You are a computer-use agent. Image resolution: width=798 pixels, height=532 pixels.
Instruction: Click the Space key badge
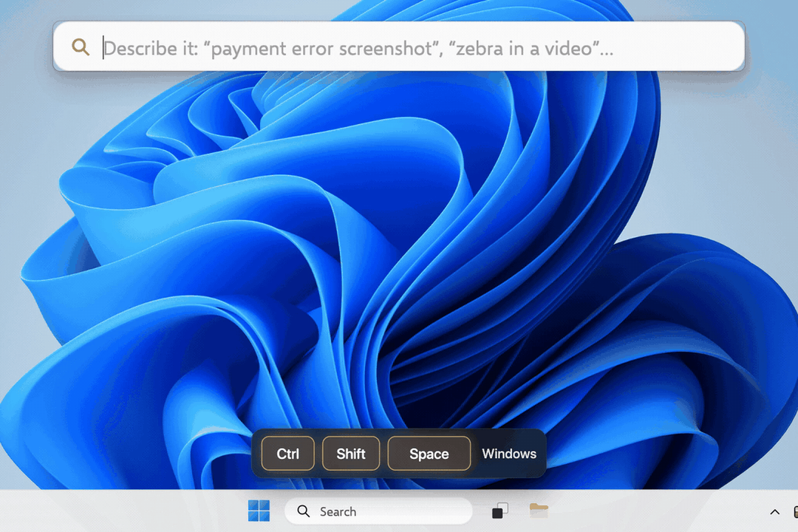(429, 453)
